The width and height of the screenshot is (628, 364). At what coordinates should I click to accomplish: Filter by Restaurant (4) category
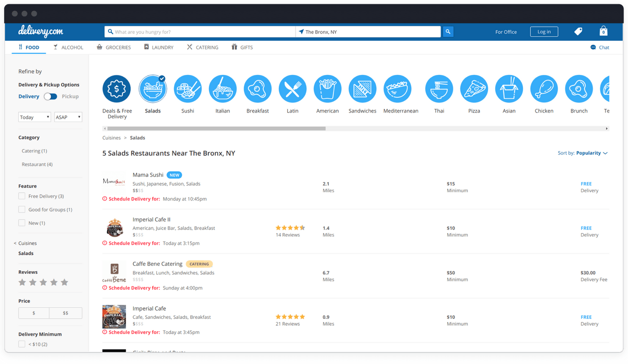pos(37,164)
